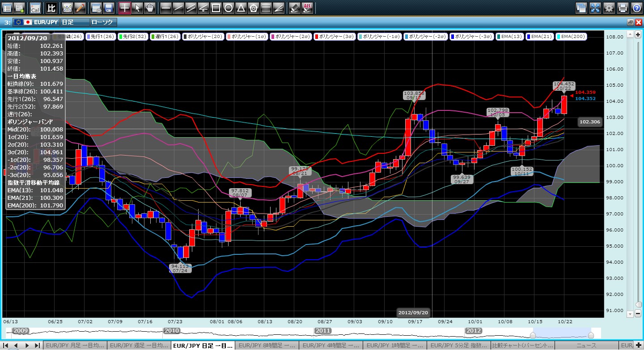
Task: Switch to the EUR/JPY 8時間足 tab
Action: point(266,346)
